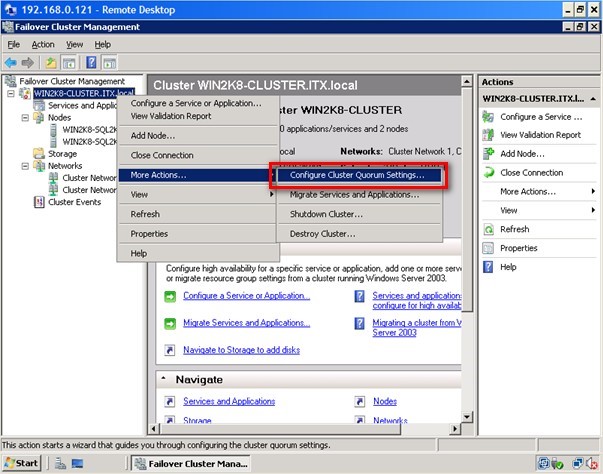Expand More Actions submenu arrow in Actions pane
The image size is (603, 474).
593,191
